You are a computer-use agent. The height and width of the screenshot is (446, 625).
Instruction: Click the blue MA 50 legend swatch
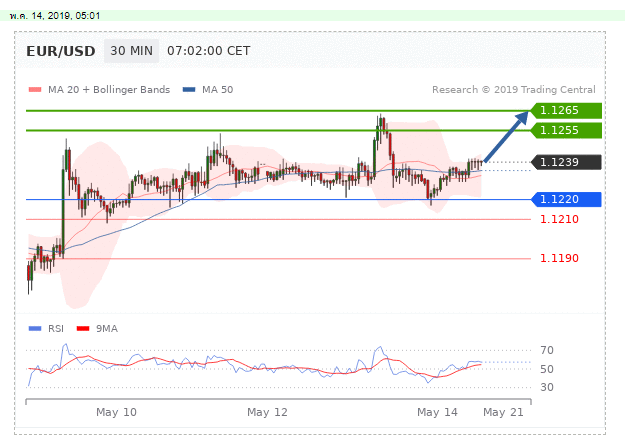click(x=189, y=90)
